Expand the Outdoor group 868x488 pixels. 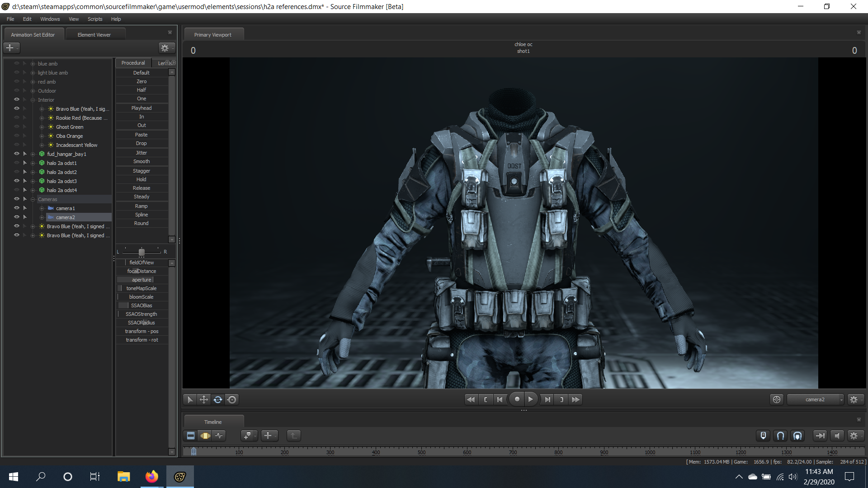pos(33,91)
